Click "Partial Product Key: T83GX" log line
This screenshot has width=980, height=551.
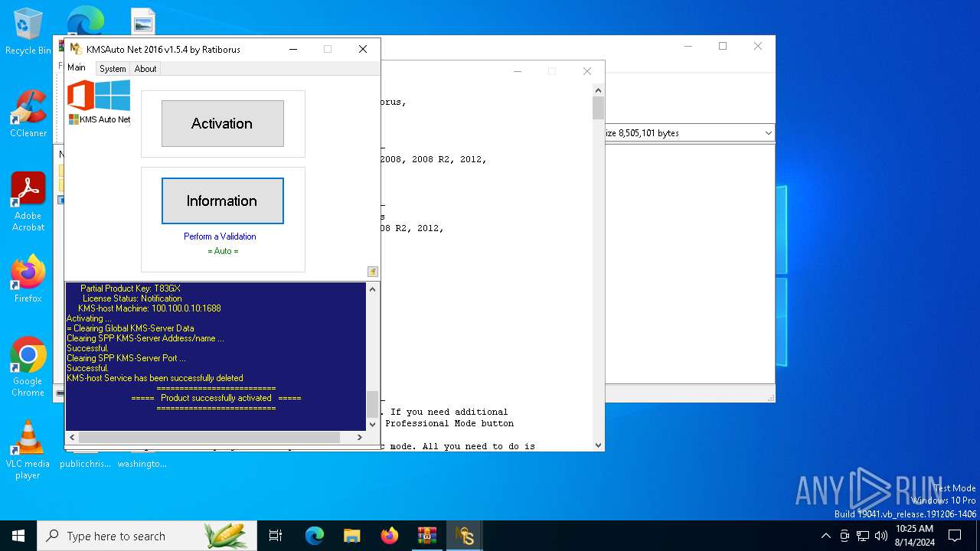[x=130, y=289]
